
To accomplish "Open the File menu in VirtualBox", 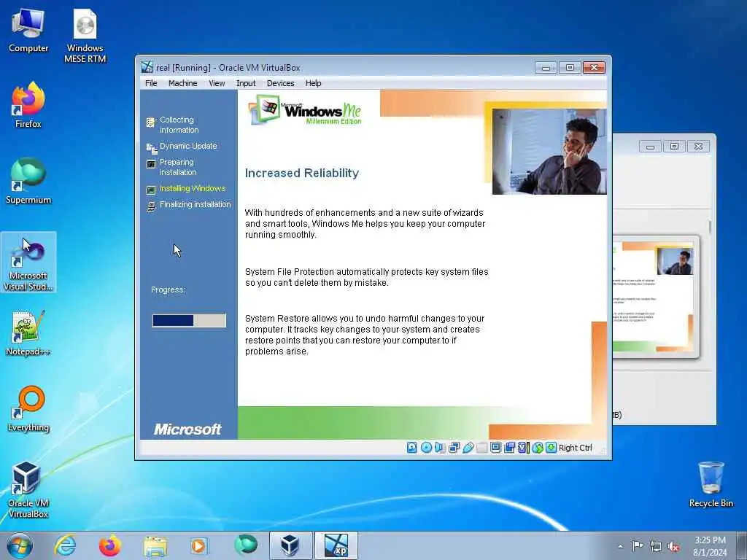I will point(151,83).
